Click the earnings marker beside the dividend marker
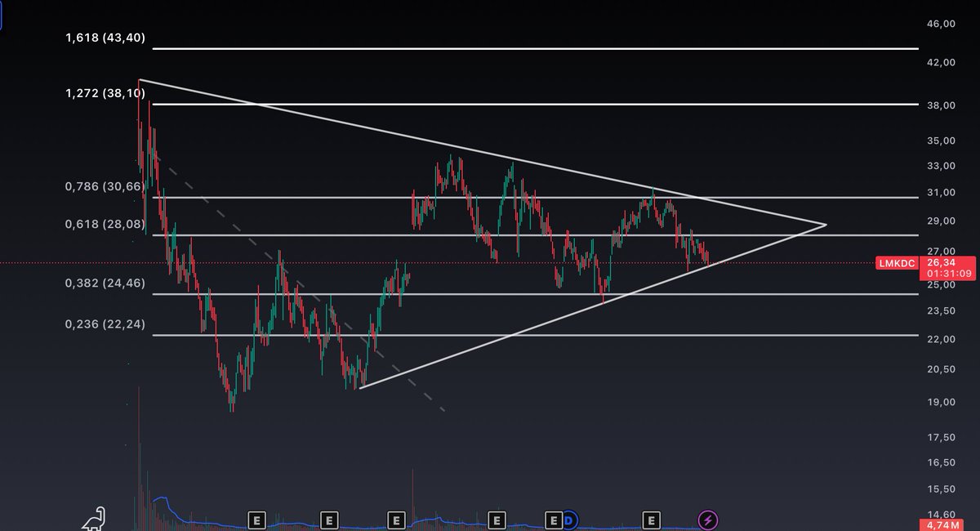 pyautogui.click(x=554, y=519)
